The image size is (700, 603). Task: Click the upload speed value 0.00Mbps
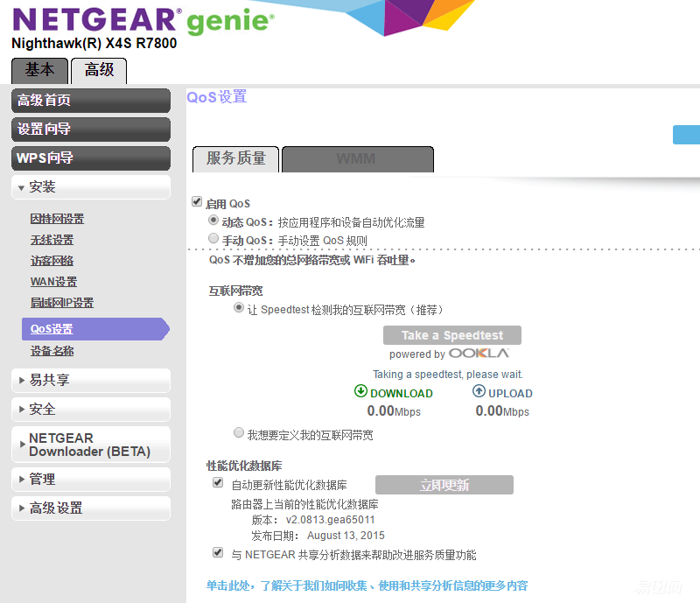click(x=502, y=411)
